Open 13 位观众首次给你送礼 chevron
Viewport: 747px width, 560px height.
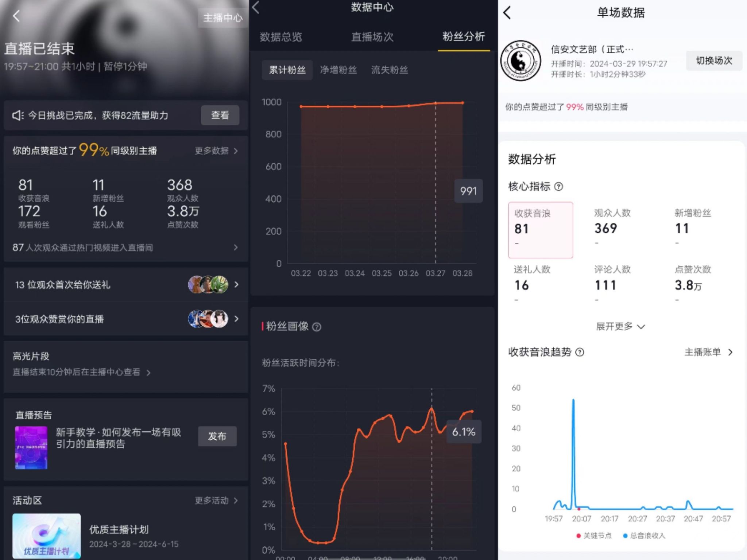click(x=236, y=284)
